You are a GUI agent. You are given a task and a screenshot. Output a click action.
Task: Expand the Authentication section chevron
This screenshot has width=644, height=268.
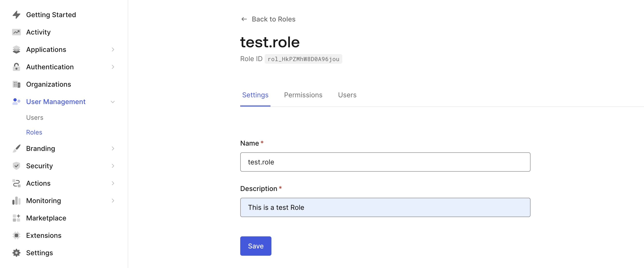pyautogui.click(x=113, y=67)
